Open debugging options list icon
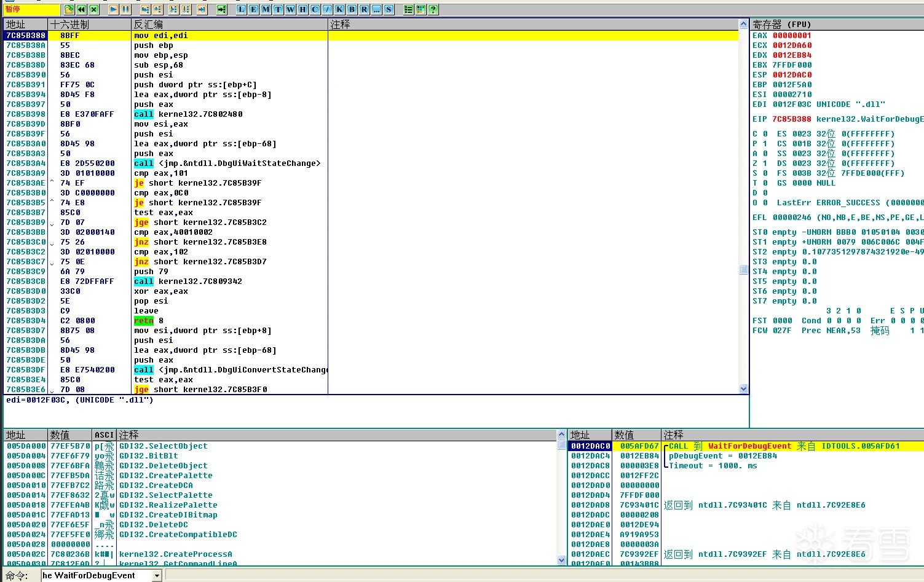The height and width of the screenshot is (582, 924). 409,9
